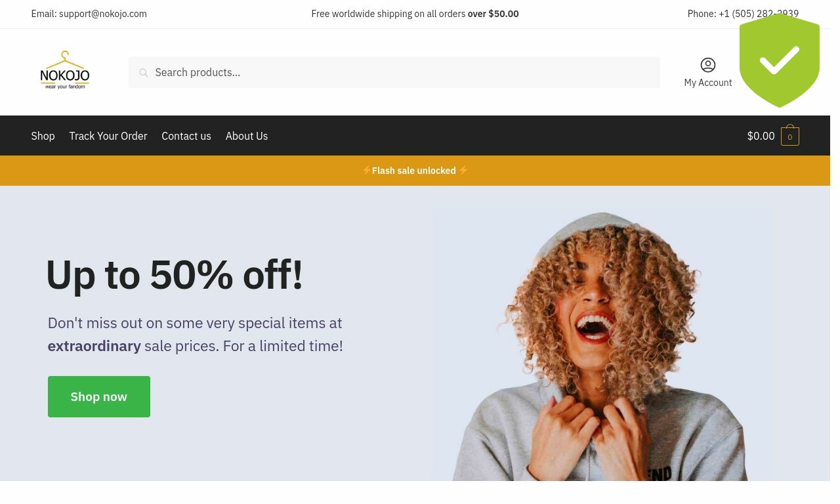The width and height of the screenshot is (840, 504).
Task: Focus the Search products field
Action: [x=394, y=72]
